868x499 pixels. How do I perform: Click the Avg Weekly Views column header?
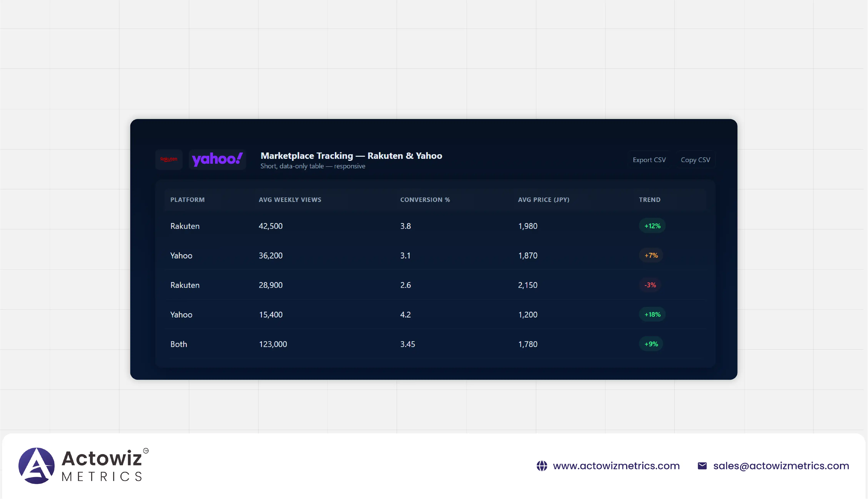point(290,200)
